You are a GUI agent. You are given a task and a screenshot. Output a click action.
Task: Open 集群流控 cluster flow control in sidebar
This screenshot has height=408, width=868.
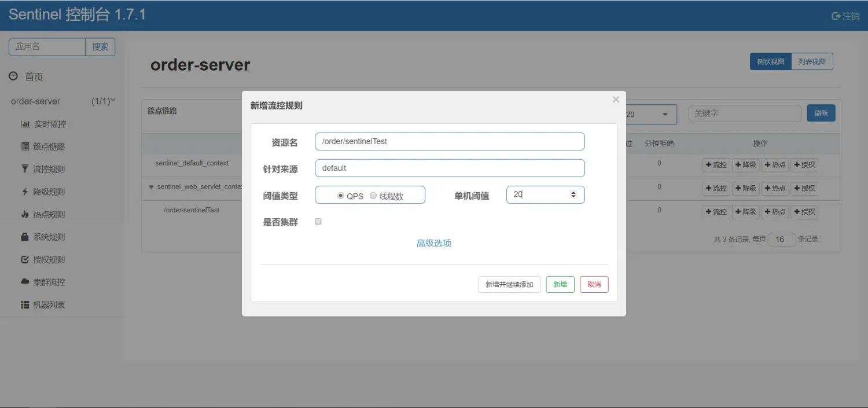[43, 282]
